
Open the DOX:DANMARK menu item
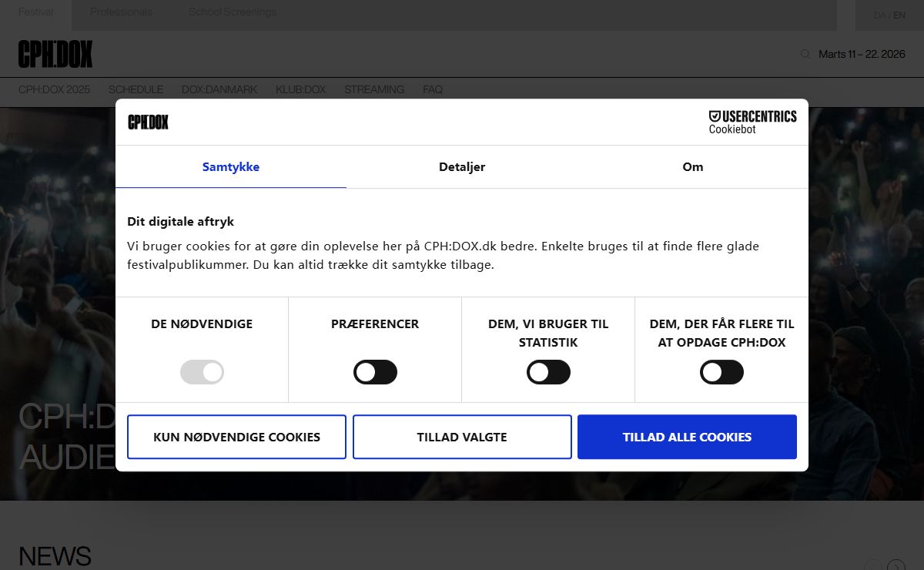point(219,89)
